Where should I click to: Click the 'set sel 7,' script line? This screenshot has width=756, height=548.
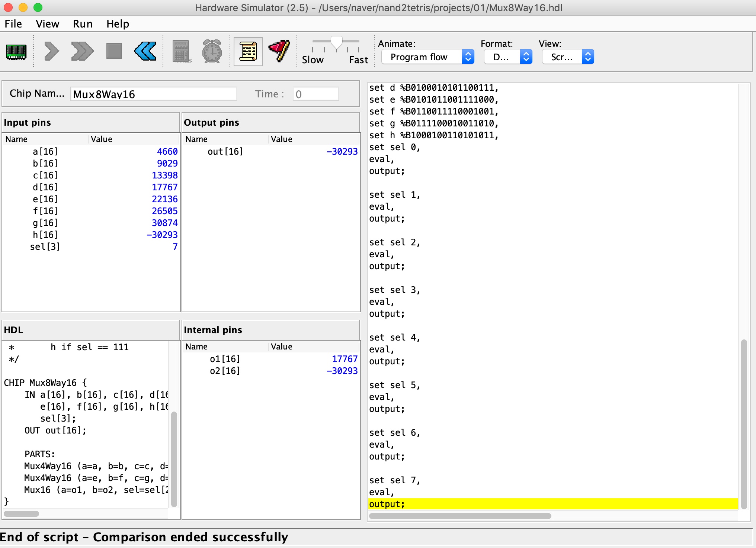394,480
